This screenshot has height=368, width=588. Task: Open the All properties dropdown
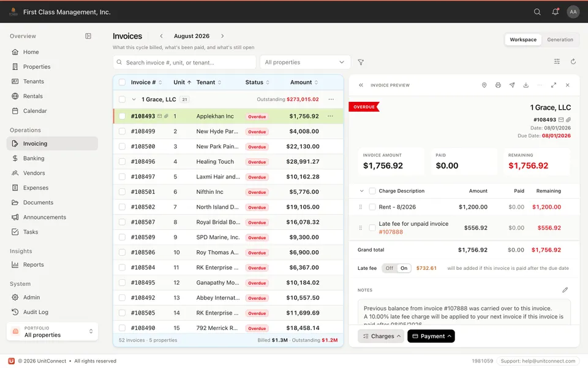[305, 63]
